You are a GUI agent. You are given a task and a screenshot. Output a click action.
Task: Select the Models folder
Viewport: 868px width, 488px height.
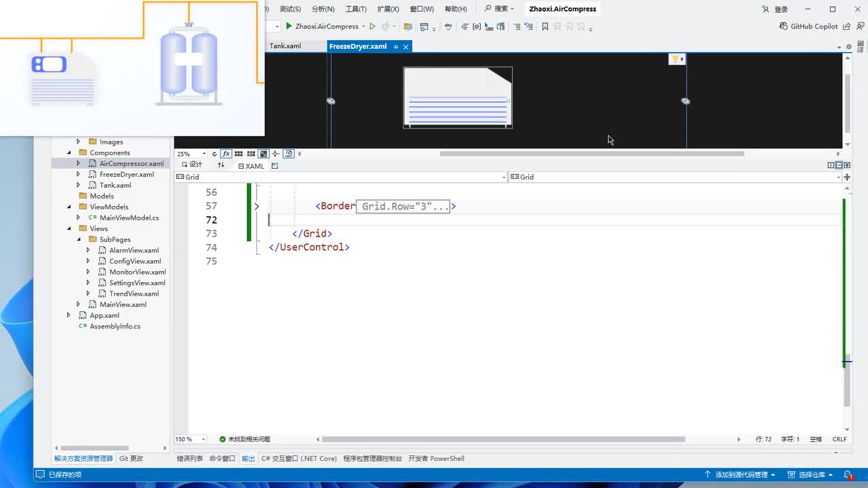click(102, 196)
